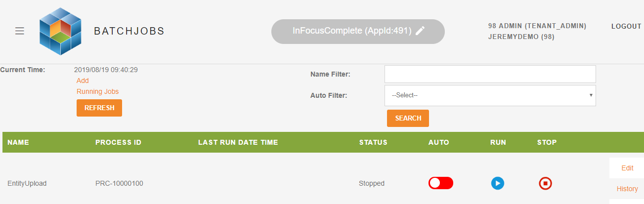This screenshot has width=644, height=204.
Task: Run the EntityUpload job with play icon
Action: pos(498,183)
